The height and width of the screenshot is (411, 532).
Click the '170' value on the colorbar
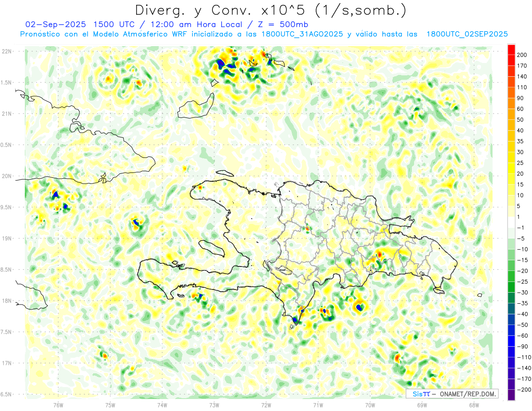click(x=522, y=65)
